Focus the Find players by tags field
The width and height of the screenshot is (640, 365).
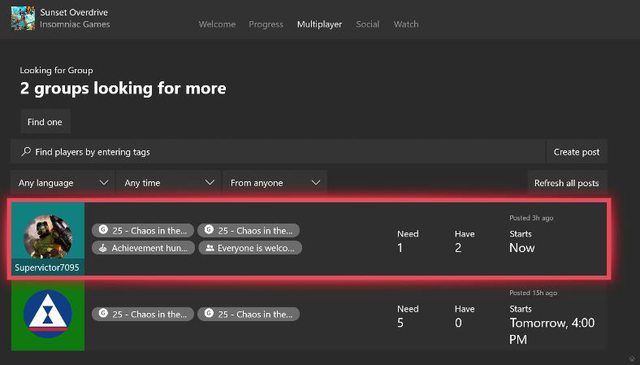coord(278,152)
